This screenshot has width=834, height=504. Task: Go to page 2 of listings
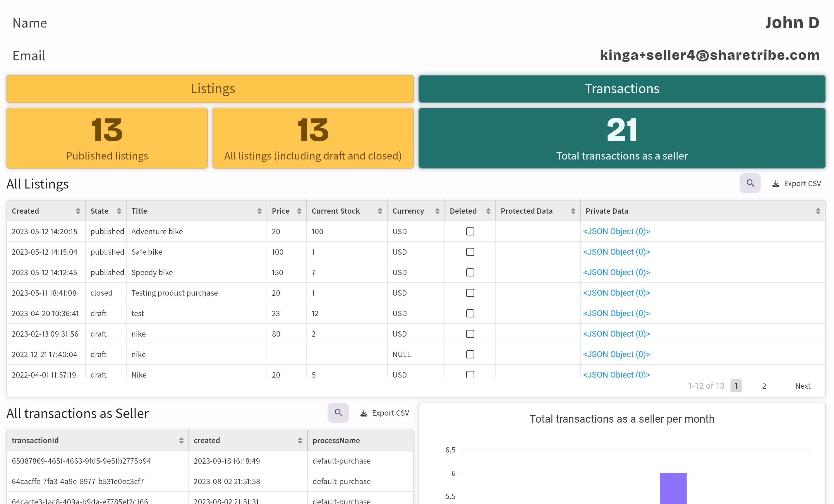point(764,386)
